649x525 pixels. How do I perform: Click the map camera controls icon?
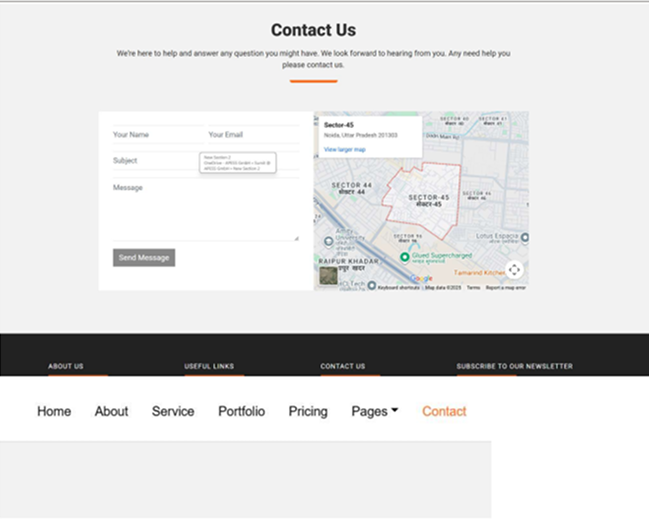click(514, 270)
